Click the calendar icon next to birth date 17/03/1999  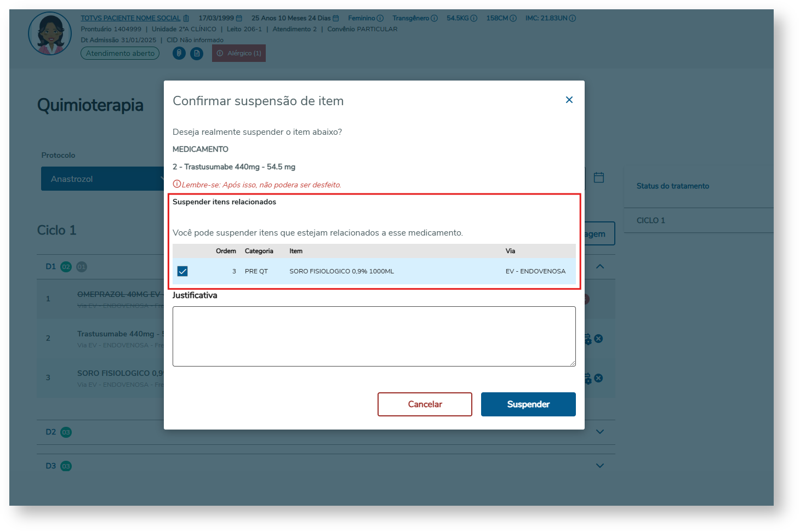tap(239, 18)
